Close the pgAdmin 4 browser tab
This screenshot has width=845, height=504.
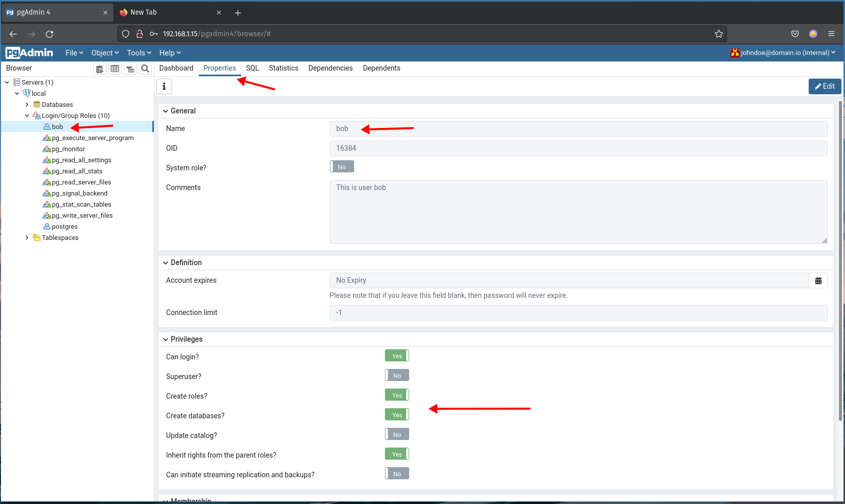(x=105, y=13)
